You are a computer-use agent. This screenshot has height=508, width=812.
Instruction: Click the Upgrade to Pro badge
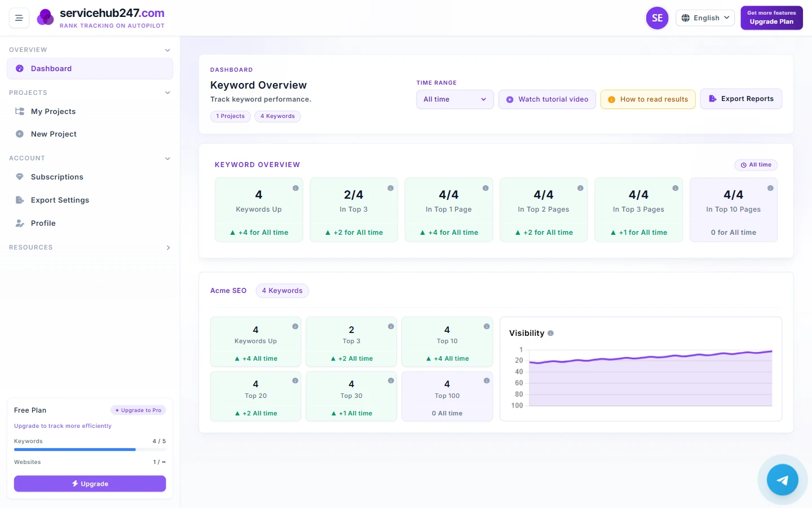tap(138, 410)
